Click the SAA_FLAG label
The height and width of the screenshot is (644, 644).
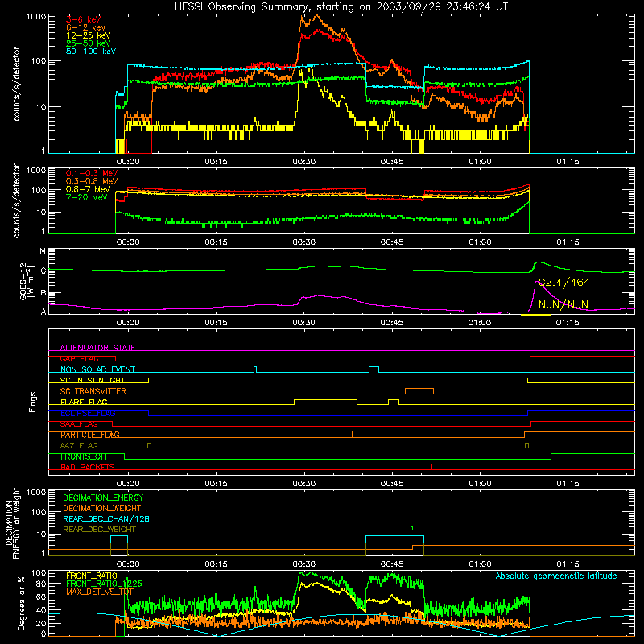(79, 423)
